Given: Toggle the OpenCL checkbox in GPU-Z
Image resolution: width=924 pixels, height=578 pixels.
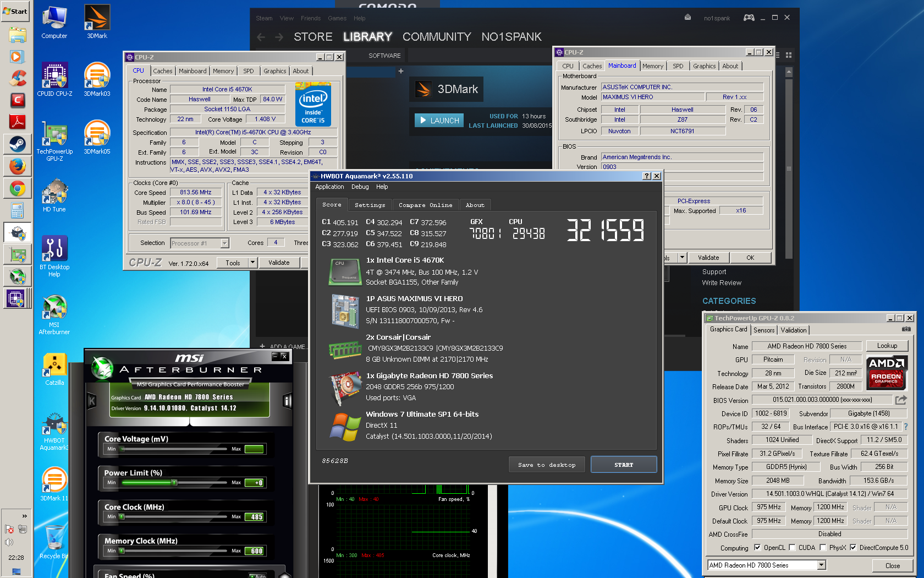Looking at the screenshot, I should 757,547.
